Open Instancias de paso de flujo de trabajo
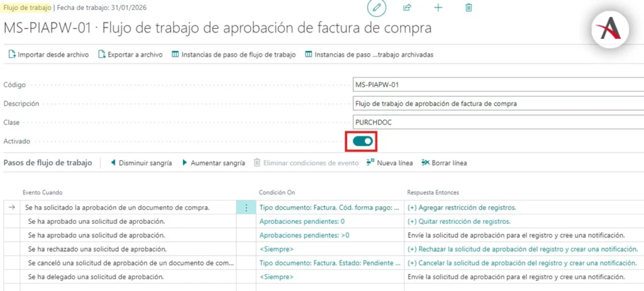644x291 pixels. tap(233, 55)
